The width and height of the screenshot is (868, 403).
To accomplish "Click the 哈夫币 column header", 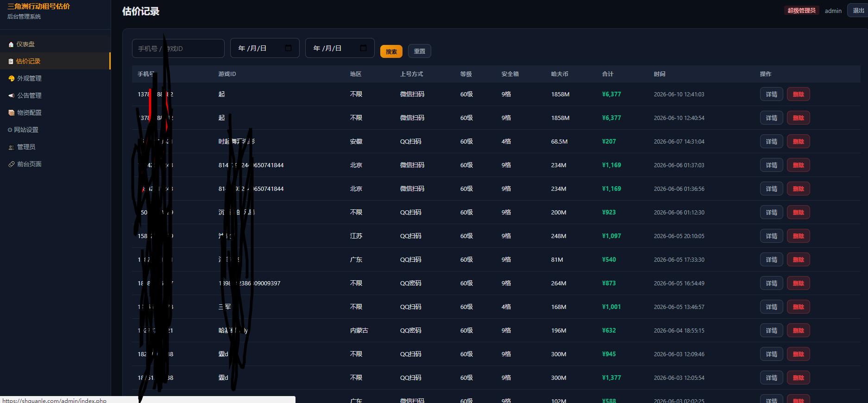I will coord(560,74).
